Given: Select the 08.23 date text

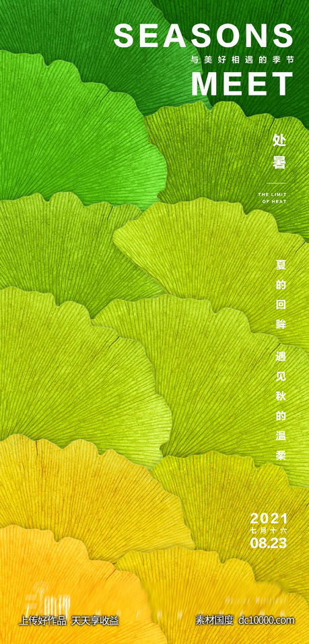Looking at the screenshot, I should click(269, 542).
